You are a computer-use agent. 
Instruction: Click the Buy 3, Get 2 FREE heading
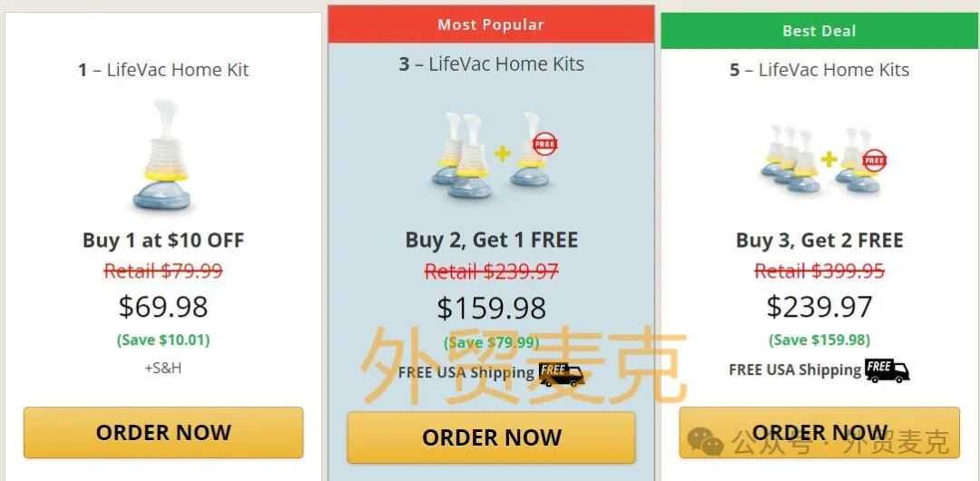[x=819, y=240]
